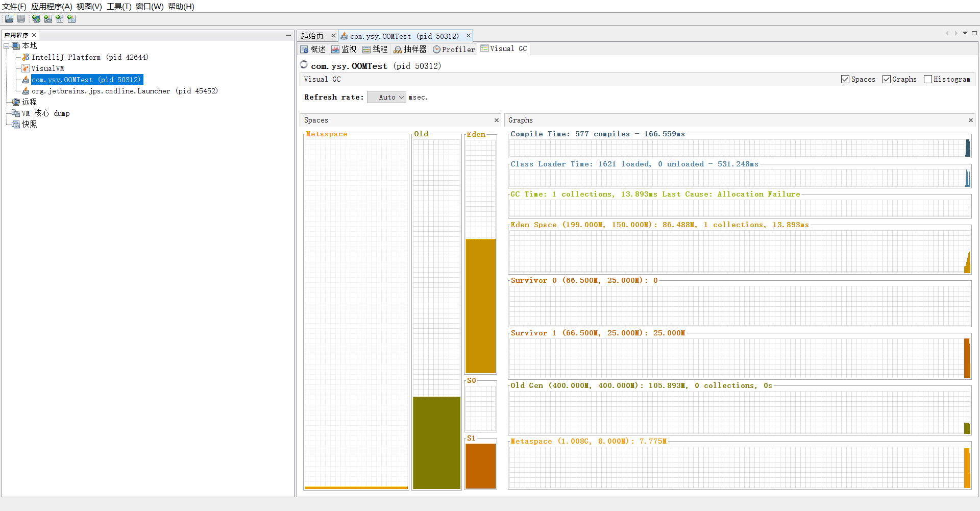Click the 远程 remote hosts icon

tap(16, 102)
